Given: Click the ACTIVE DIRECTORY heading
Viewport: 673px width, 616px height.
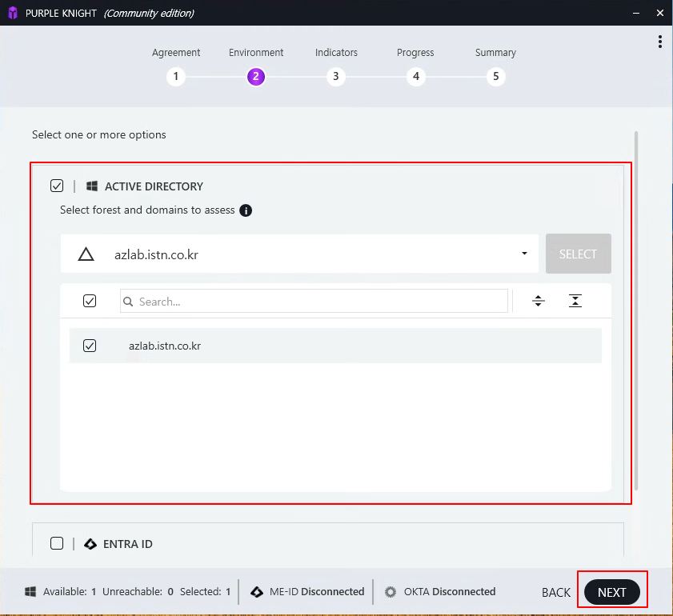Looking at the screenshot, I should point(154,186).
